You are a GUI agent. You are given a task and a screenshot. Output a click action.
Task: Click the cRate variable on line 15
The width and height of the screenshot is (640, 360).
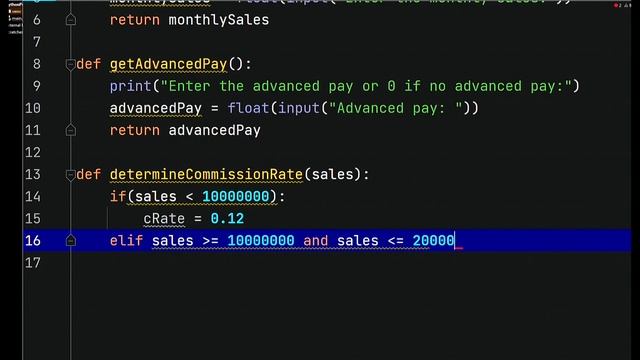pos(164,219)
